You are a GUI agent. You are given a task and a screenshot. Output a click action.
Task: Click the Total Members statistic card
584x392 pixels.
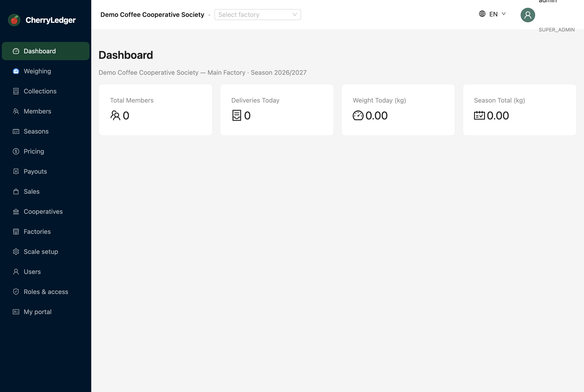[156, 110]
